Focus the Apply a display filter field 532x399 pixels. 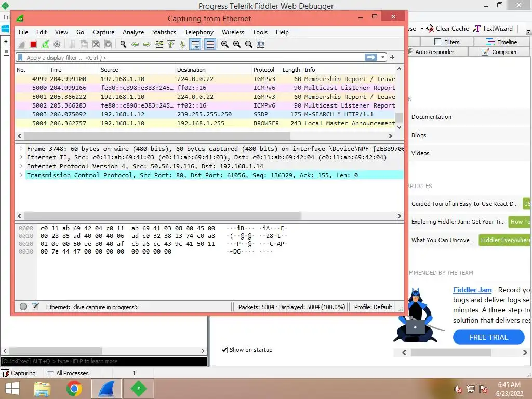tap(194, 57)
